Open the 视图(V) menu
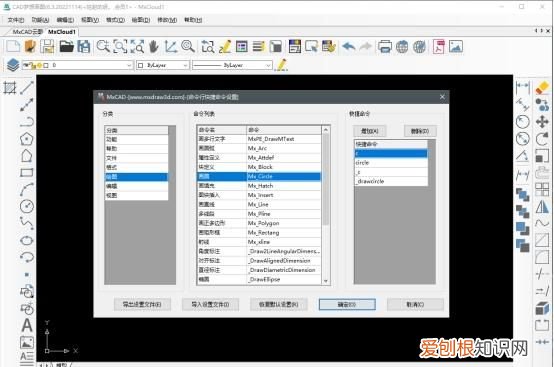The width and height of the screenshot is (554, 367). pyautogui.click(x=90, y=20)
